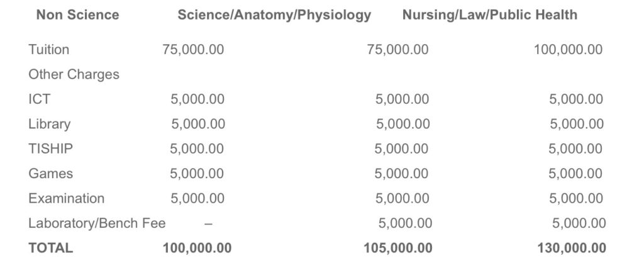Select the bold 100,000.00 Non Science total

point(197,248)
